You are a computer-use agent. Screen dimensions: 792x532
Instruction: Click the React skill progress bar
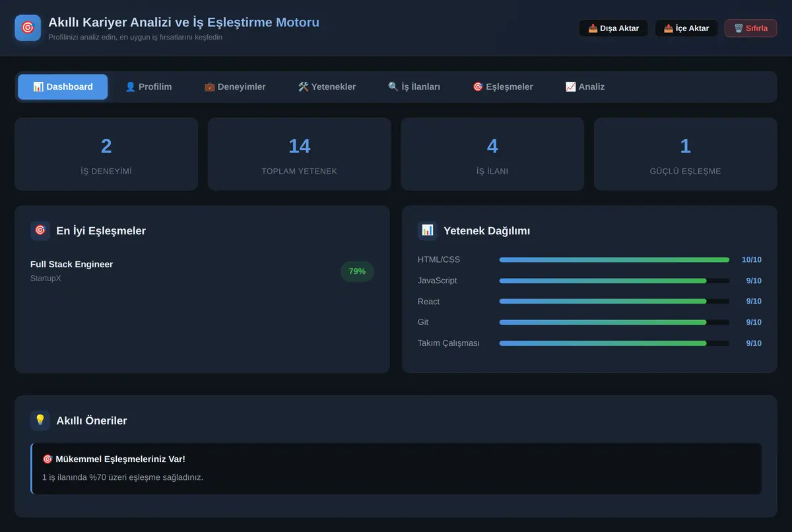[x=614, y=302]
